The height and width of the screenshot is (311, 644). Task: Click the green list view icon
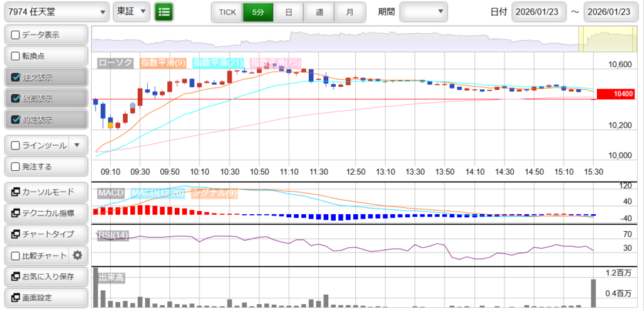click(164, 12)
